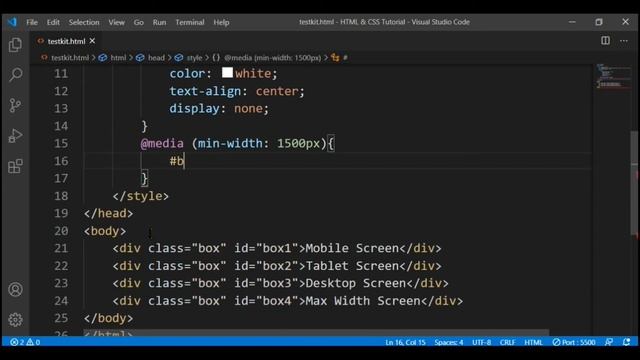Click the head breadcrumb segment
The height and width of the screenshot is (360, 640).
tap(156, 58)
